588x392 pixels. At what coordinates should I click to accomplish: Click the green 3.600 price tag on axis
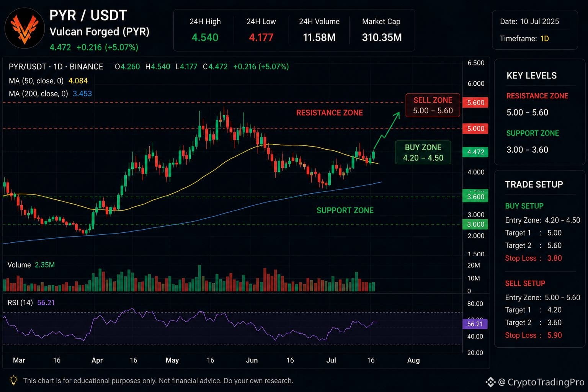475,197
